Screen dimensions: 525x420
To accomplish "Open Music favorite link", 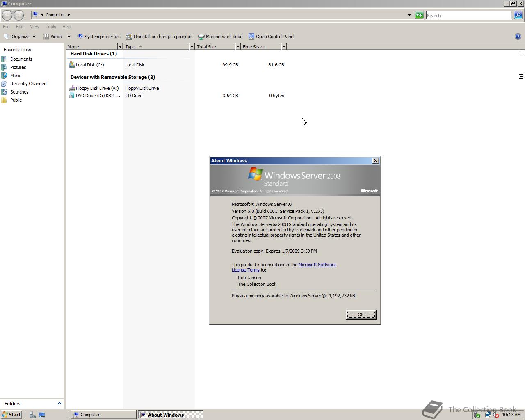I will (x=16, y=75).
